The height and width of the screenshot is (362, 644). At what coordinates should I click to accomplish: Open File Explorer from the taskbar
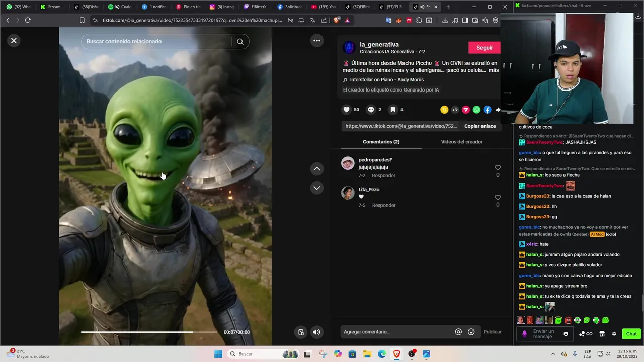tap(367, 354)
